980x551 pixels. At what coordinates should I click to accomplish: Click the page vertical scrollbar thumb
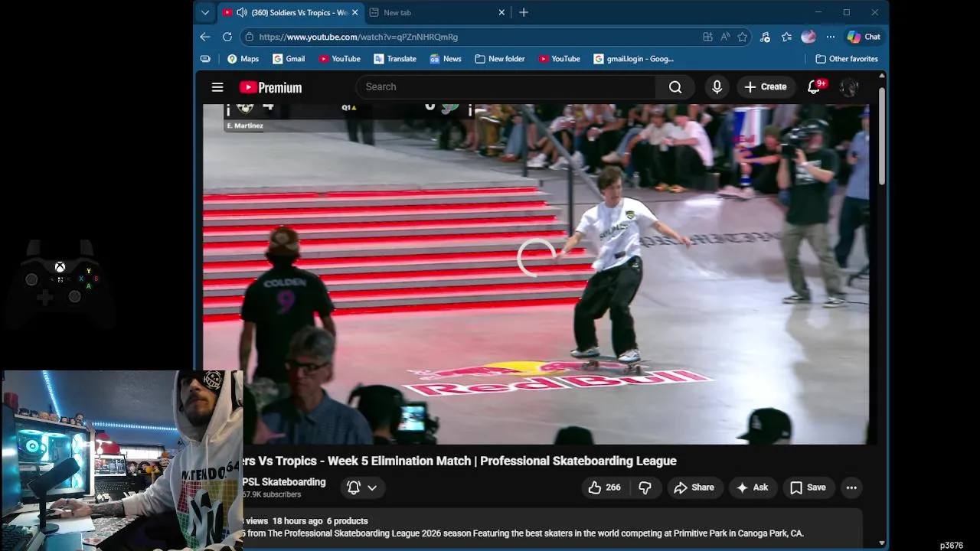tap(882, 136)
